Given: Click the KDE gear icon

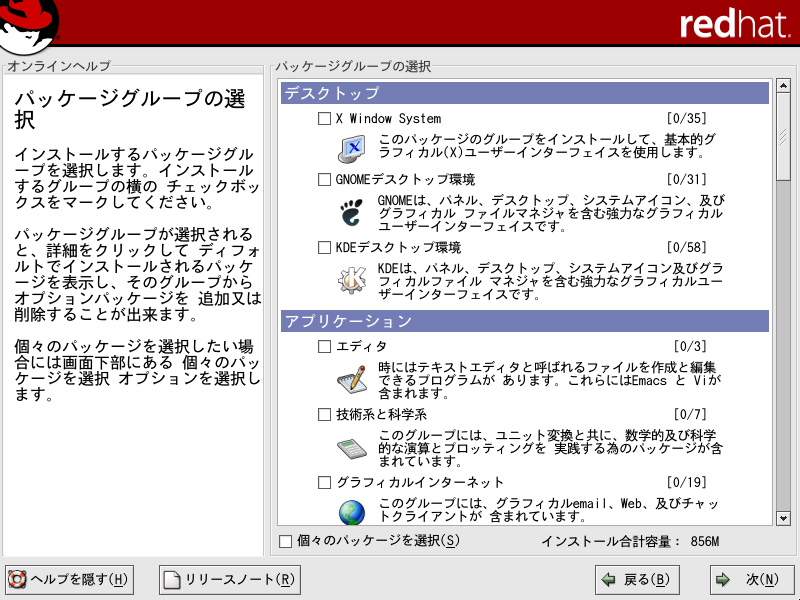Looking at the screenshot, I should tap(352, 280).
